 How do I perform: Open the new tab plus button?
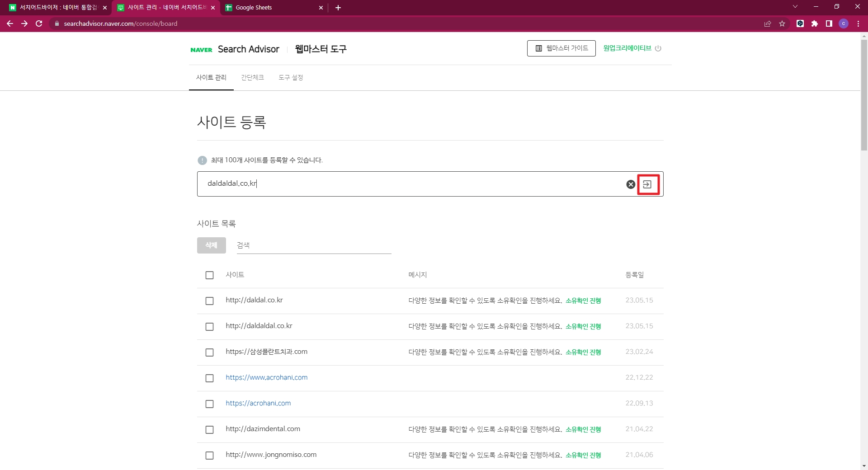pyautogui.click(x=338, y=8)
